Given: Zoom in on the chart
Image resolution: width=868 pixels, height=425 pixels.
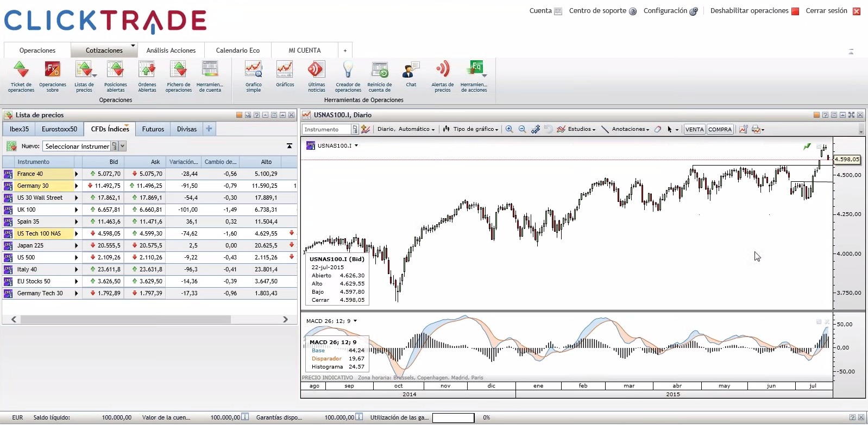Looking at the screenshot, I should click(509, 129).
